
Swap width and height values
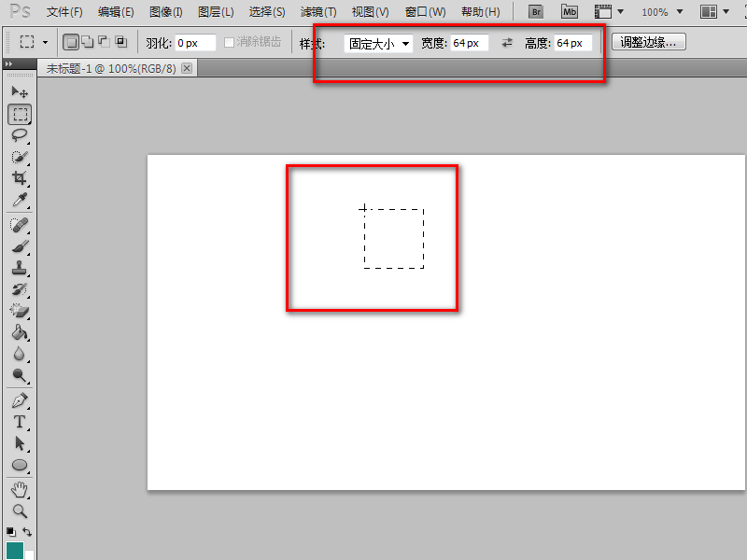click(507, 43)
